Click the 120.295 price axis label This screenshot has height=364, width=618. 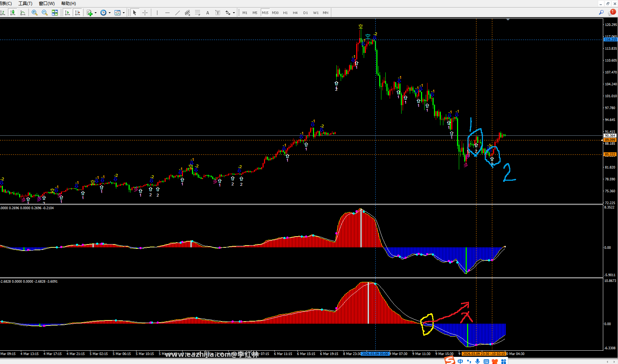pyautogui.click(x=611, y=25)
